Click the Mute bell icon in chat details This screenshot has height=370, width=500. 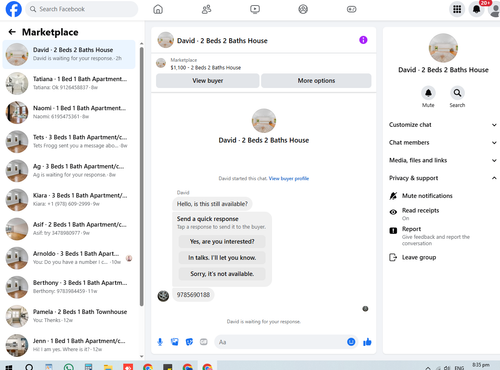tap(428, 93)
